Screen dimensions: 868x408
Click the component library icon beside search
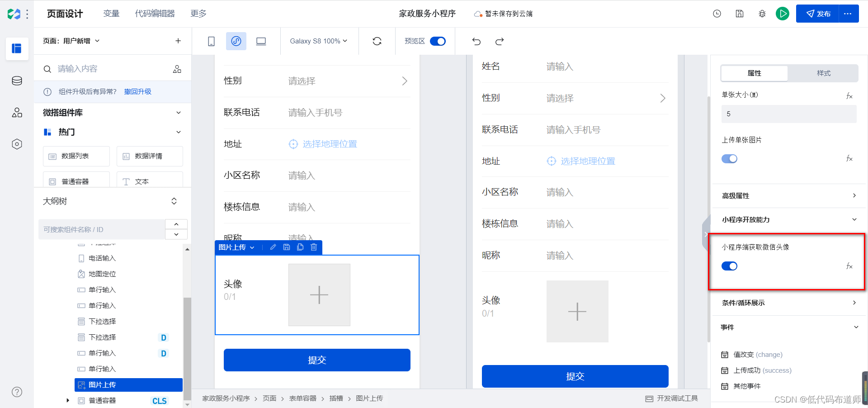point(177,69)
